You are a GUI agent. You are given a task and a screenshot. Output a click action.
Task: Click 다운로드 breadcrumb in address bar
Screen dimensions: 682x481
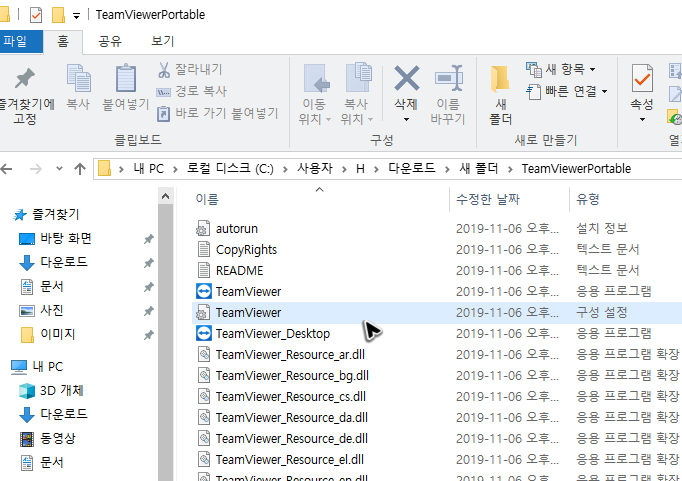coord(411,169)
